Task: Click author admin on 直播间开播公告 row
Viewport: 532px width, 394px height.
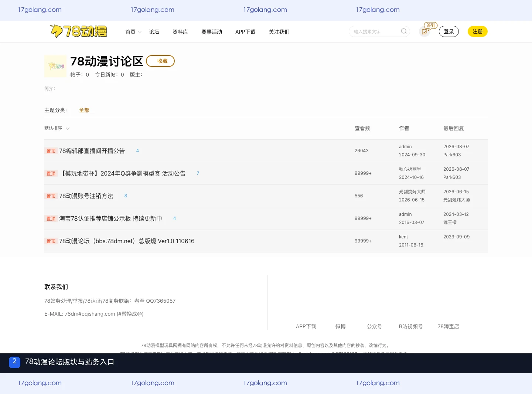Action: point(405,147)
